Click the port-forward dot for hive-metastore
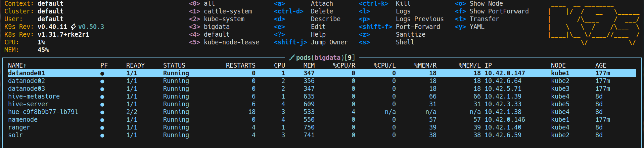The width and height of the screenshot is (644, 148). click(102, 97)
